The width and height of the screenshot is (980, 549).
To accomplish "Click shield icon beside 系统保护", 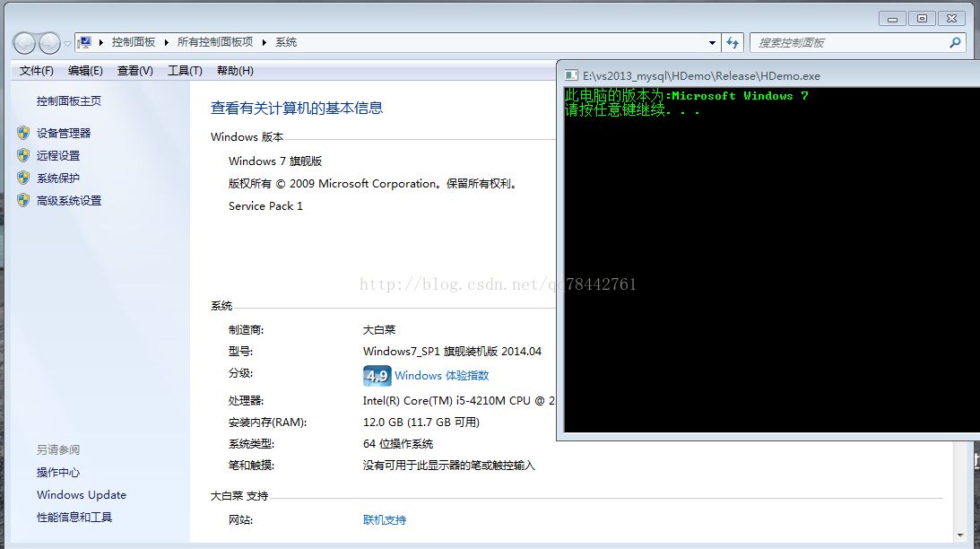I will [x=23, y=178].
